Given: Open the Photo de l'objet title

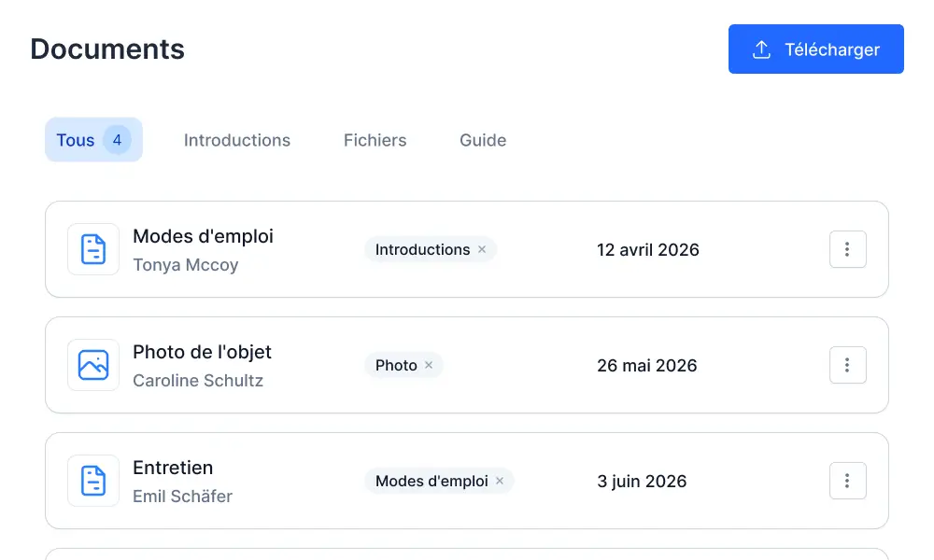Looking at the screenshot, I should click(202, 352).
